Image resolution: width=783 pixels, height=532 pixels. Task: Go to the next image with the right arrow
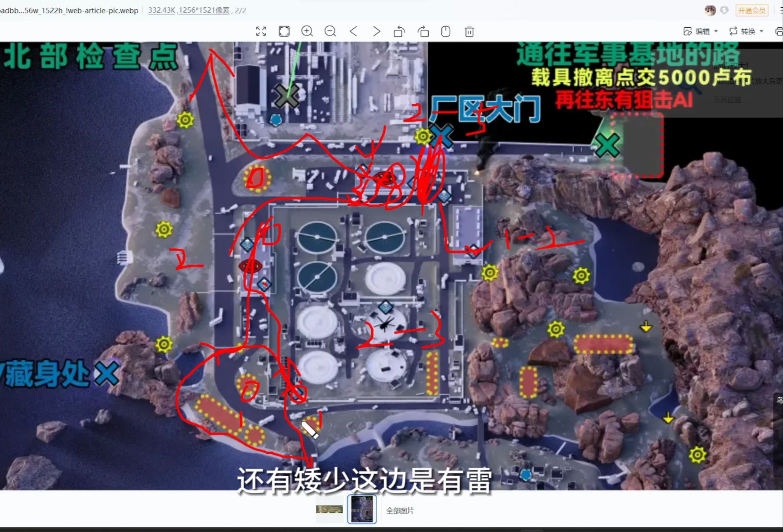(377, 31)
